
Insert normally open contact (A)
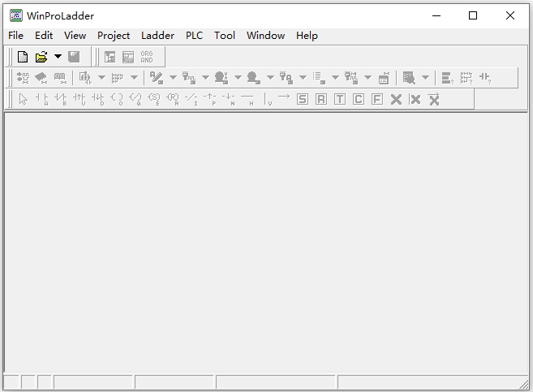42,99
